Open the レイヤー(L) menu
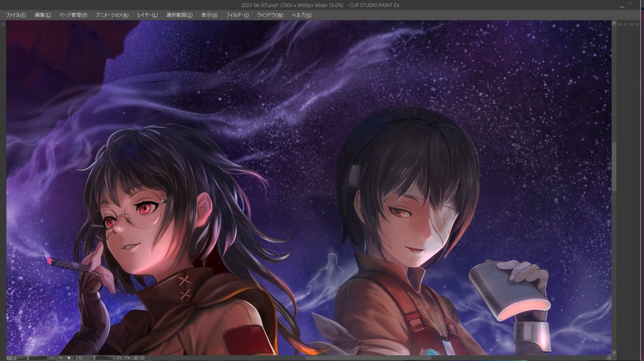The width and height of the screenshot is (644, 361). [147, 15]
